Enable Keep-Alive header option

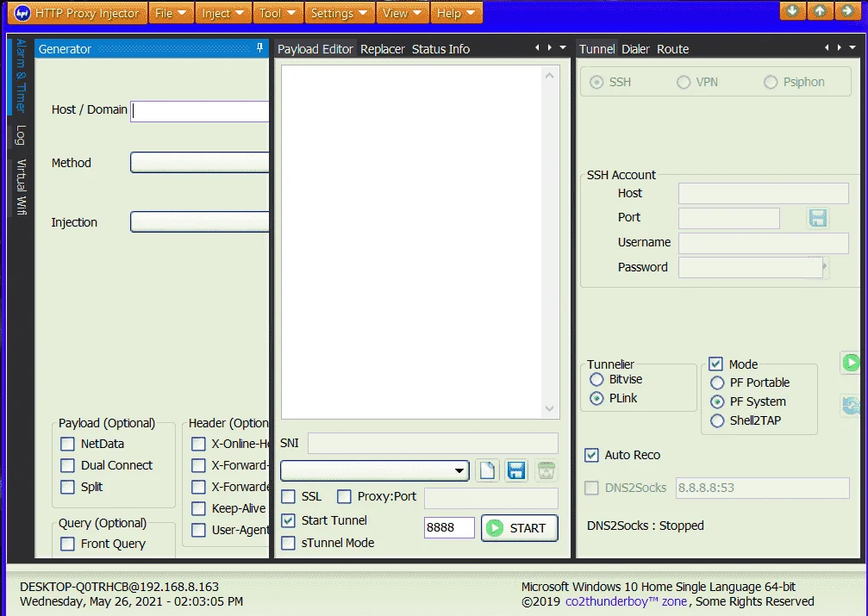[x=198, y=508]
